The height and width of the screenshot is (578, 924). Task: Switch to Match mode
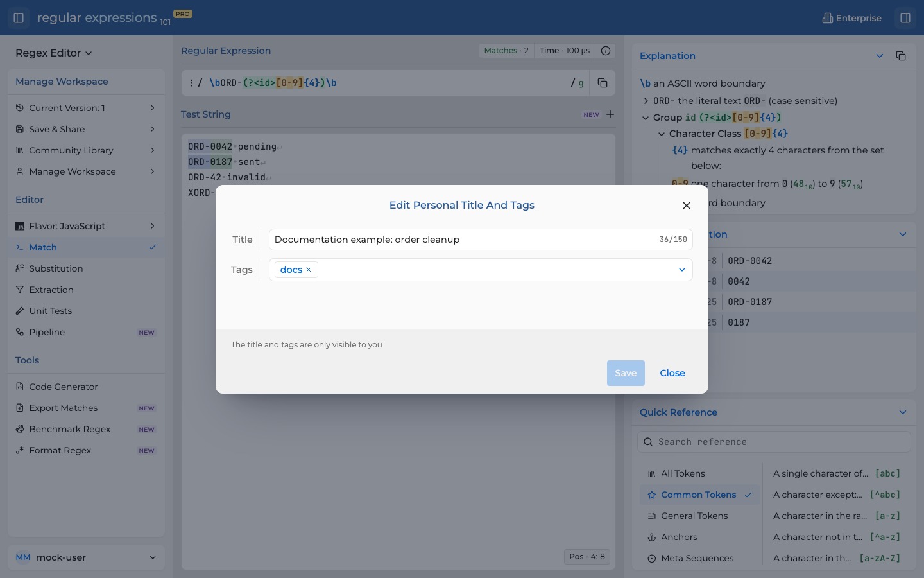click(x=86, y=247)
